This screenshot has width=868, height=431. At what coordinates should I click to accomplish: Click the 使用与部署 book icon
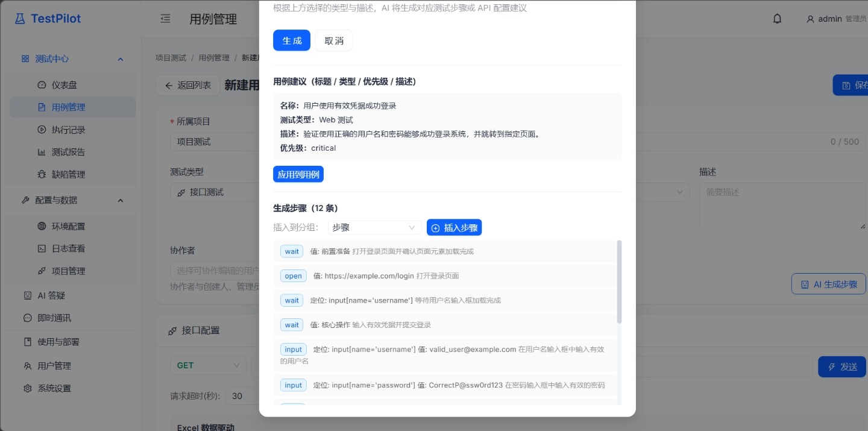click(x=27, y=342)
